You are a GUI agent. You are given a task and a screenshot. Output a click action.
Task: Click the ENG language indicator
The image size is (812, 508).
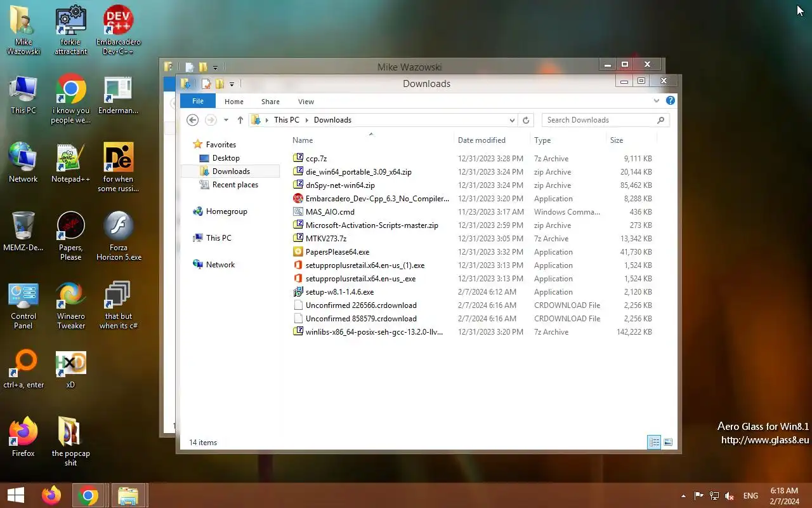[x=750, y=496]
